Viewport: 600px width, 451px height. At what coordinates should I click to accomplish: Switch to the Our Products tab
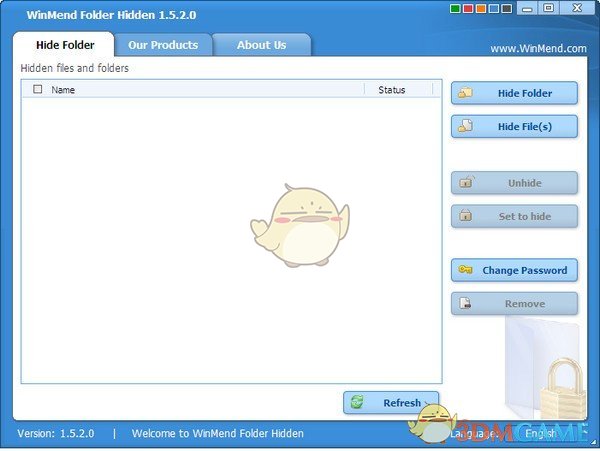coord(163,45)
